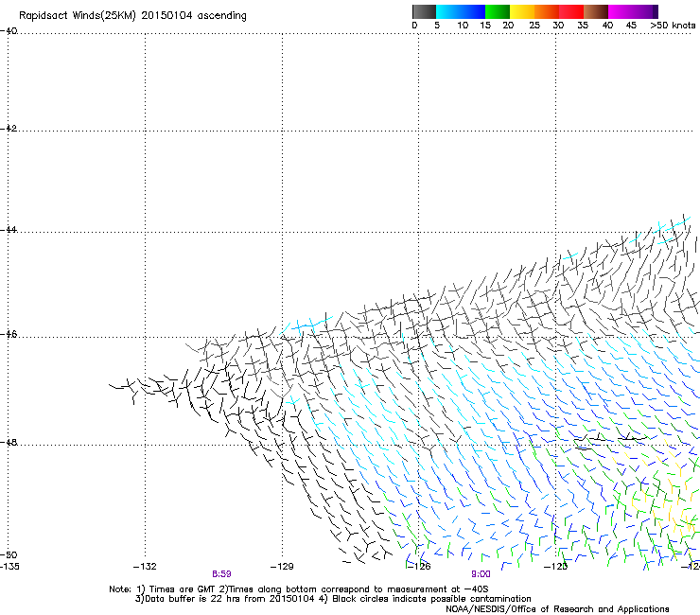Image resolution: width=700 pixels, height=615 pixels.
Task: Pick the gray 0-5 knots color swatch
Action: pyautogui.click(x=424, y=11)
